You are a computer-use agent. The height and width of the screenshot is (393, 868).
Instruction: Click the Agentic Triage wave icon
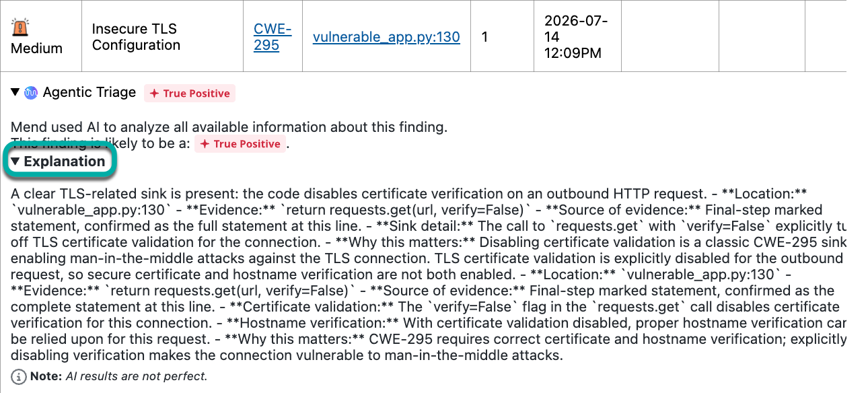[31, 93]
